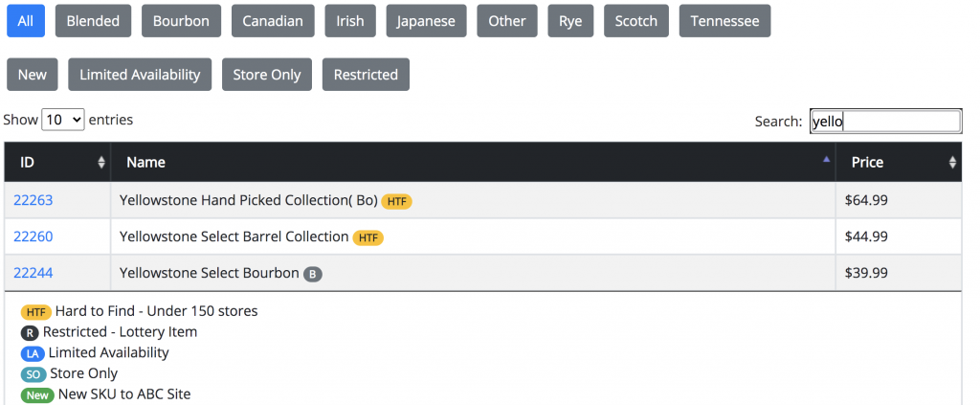Open the Show entries count dropdown
980x405 pixels.
coord(63,121)
